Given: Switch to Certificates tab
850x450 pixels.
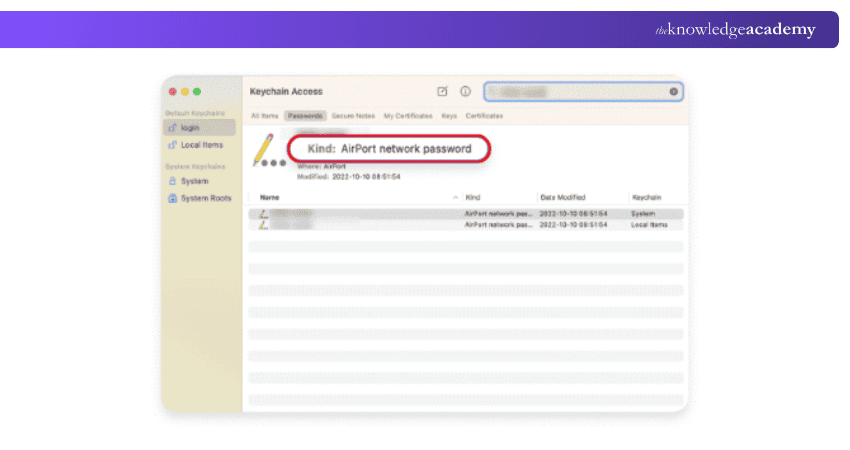Looking at the screenshot, I should (484, 116).
